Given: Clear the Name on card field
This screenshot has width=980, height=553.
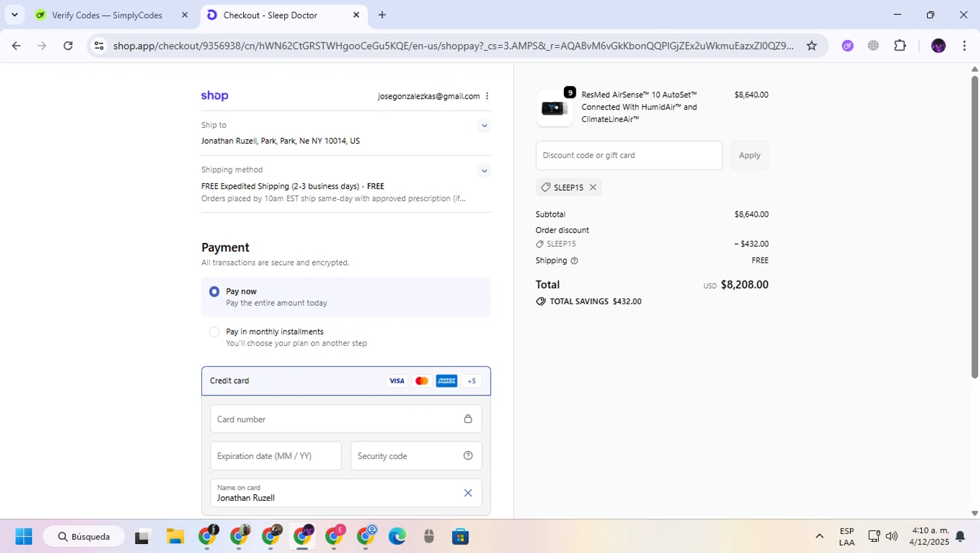Looking at the screenshot, I should click(468, 493).
